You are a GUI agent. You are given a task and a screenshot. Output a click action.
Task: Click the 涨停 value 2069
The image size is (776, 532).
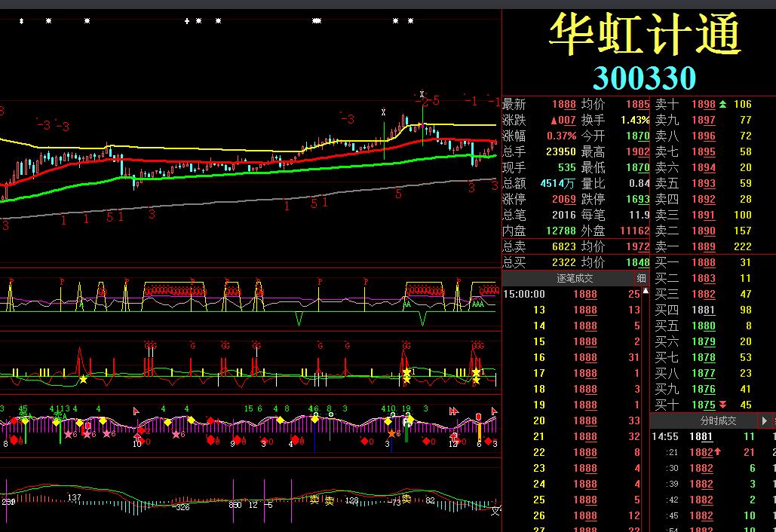[x=563, y=199]
